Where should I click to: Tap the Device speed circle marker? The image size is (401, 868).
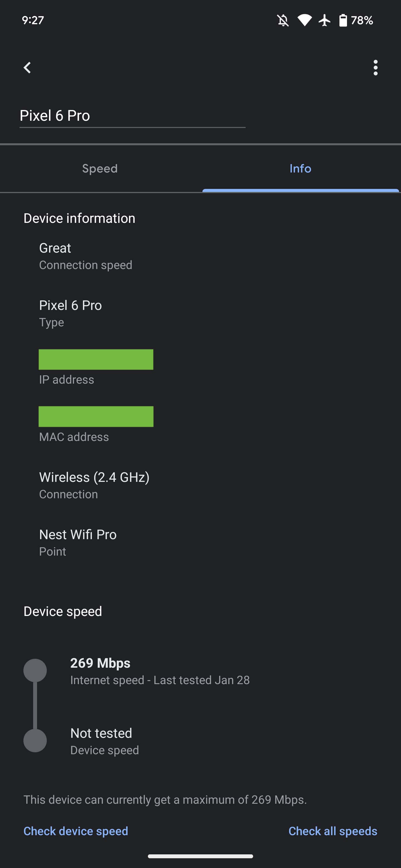[x=35, y=740]
